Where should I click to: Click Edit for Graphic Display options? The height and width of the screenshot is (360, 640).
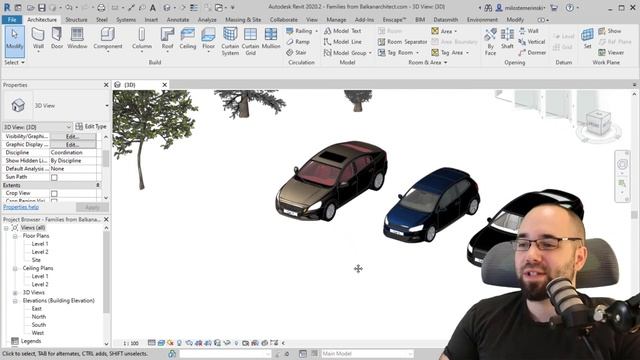click(73, 144)
